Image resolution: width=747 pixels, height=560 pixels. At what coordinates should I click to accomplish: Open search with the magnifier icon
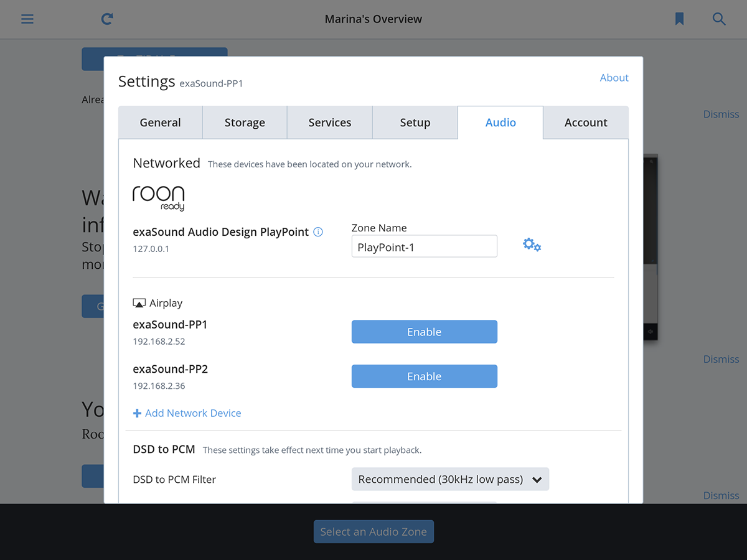(x=719, y=19)
